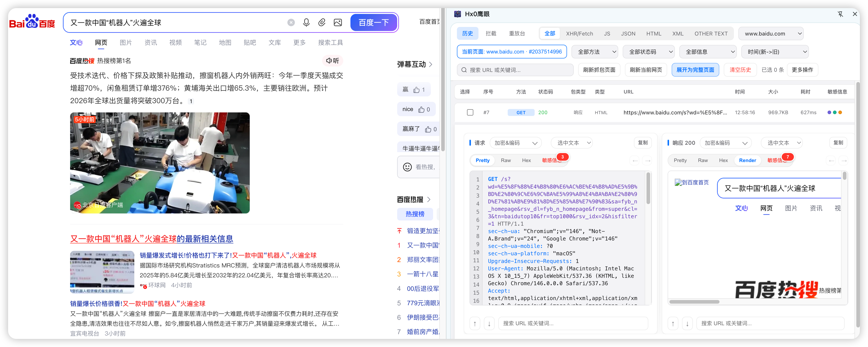
Task: Play audio with the 听 speaker button
Action: tap(332, 61)
